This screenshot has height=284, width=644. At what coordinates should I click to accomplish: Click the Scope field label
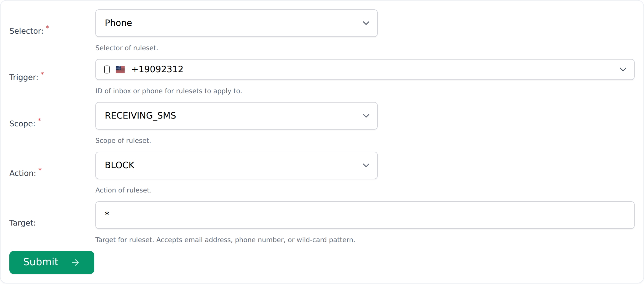22,124
